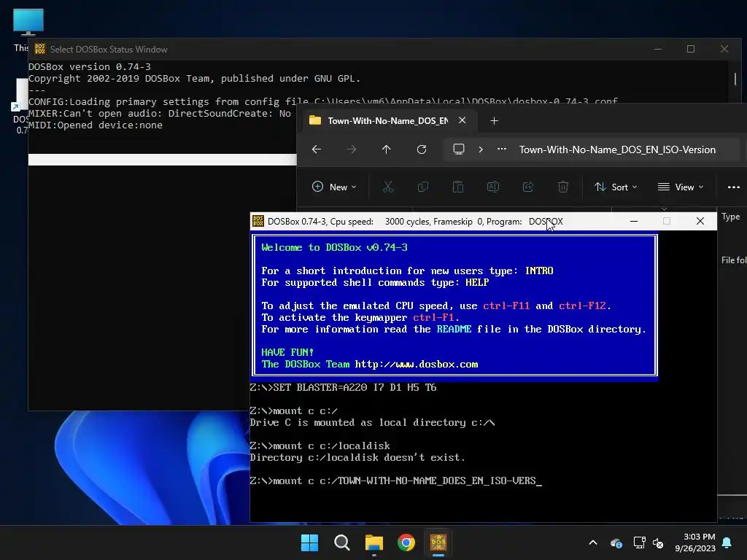
Task: Click the Type column header in Explorer
Action: (x=731, y=217)
